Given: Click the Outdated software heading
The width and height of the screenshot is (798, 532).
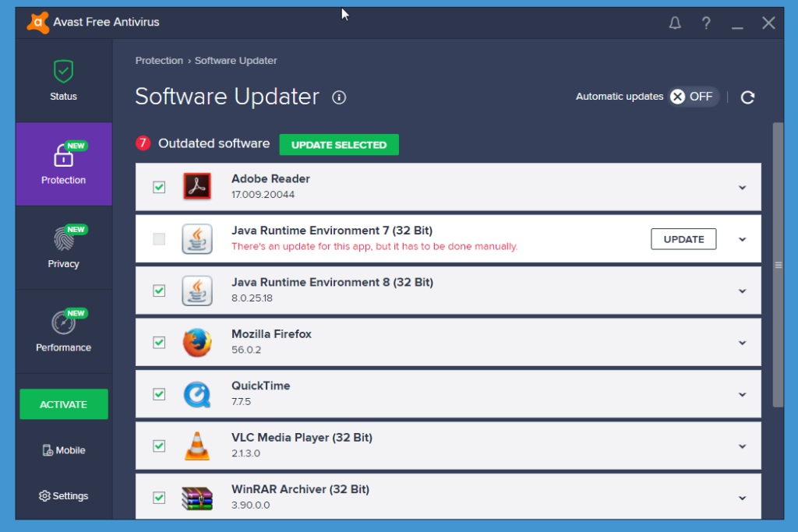Looking at the screenshot, I should point(214,143).
